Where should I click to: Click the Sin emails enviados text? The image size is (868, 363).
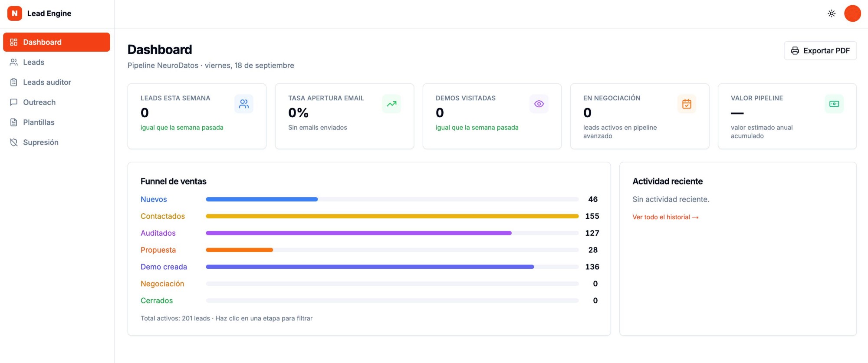point(318,128)
